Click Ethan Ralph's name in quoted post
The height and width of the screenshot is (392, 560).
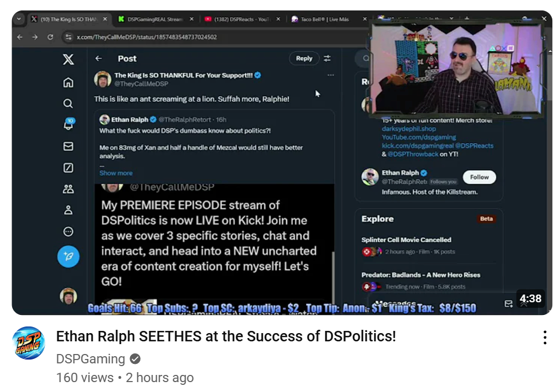[130, 119]
